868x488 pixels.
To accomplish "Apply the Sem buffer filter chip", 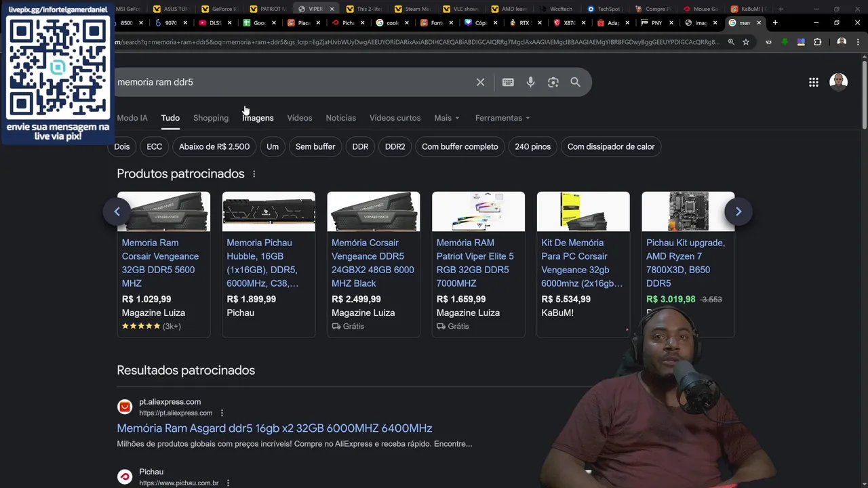I will tap(315, 146).
